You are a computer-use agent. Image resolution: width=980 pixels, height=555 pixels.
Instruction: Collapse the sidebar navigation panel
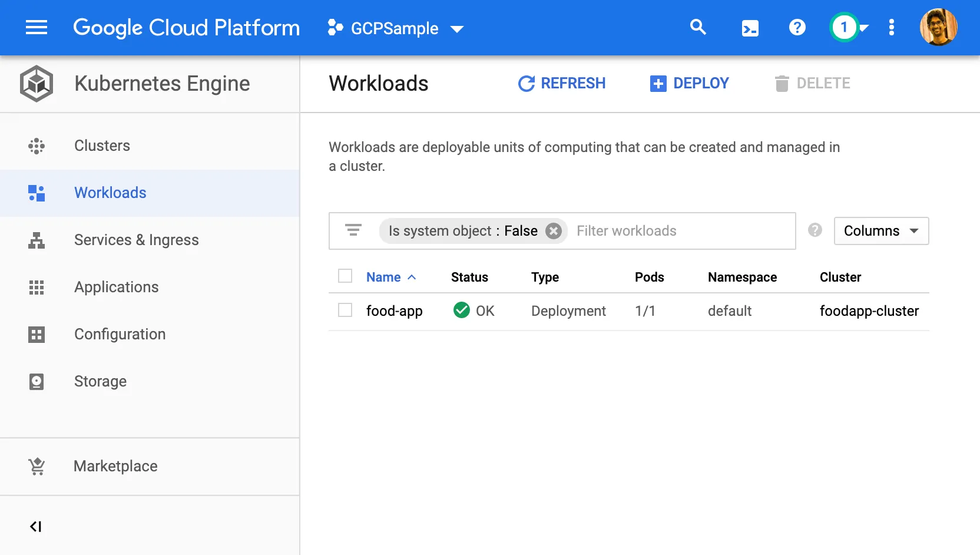pos(35,526)
